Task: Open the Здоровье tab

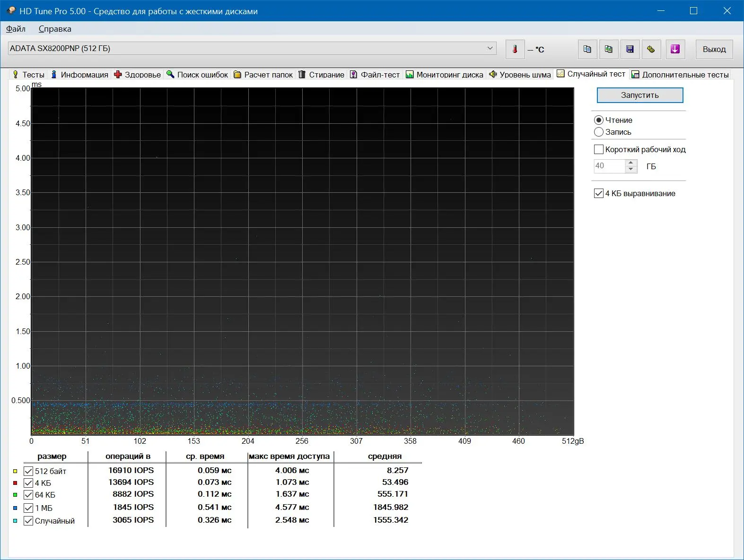Action: pos(138,75)
